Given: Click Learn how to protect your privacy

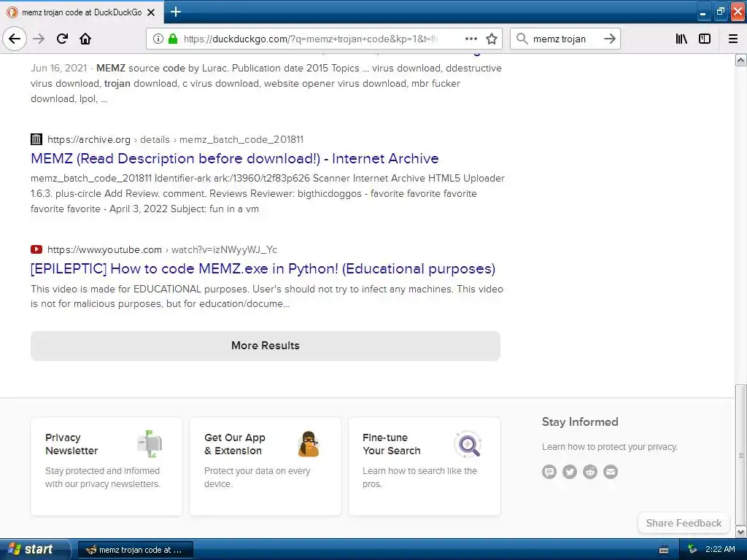Looking at the screenshot, I should (x=610, y=447).
